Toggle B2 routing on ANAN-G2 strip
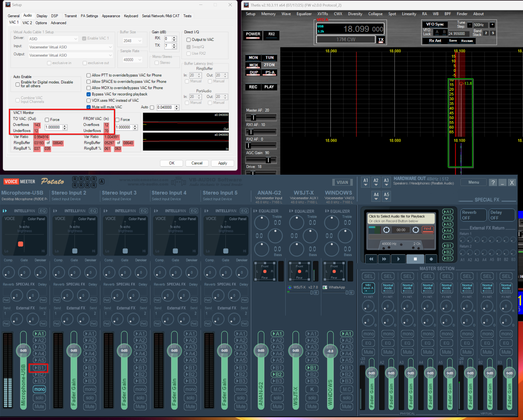The height and width of the screenshot is (420, 523). point(278,374)
